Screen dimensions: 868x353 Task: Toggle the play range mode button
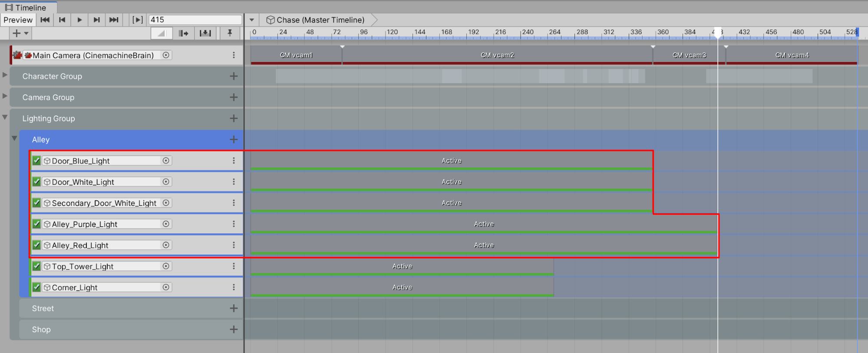coord(137,20)
